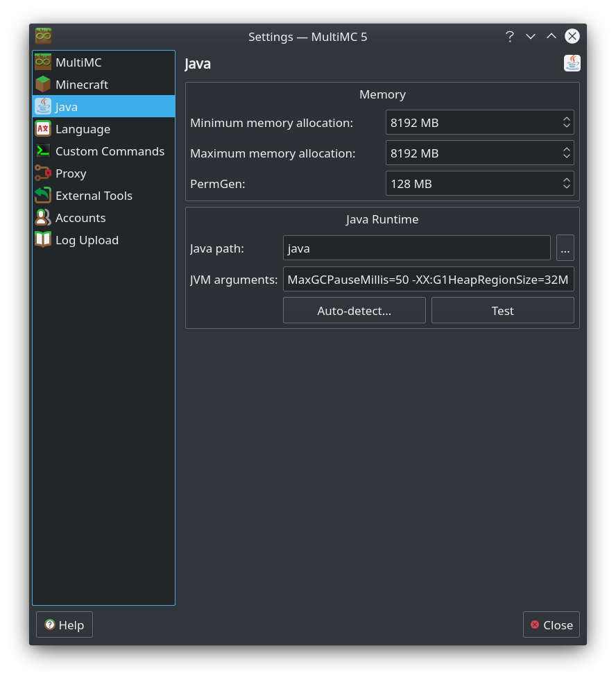Click the Java logo in page header
The height and width of the screenshot is (680, 616).
[x=572, y=63]
